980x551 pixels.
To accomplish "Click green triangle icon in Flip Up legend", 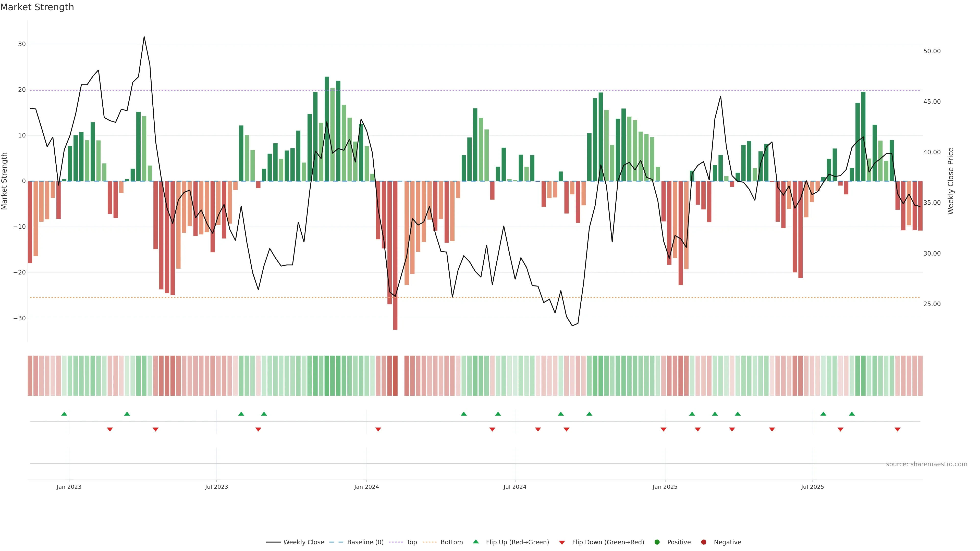I will point(475,542).
